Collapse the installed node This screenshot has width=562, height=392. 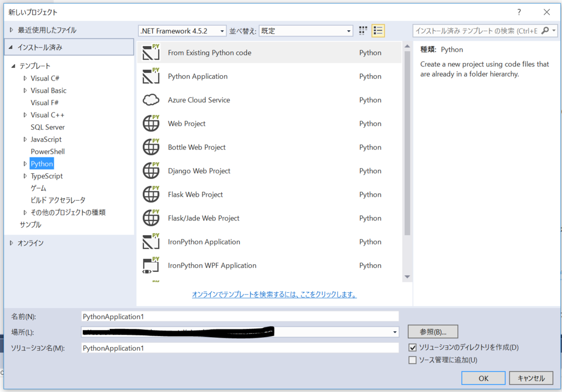11,47
